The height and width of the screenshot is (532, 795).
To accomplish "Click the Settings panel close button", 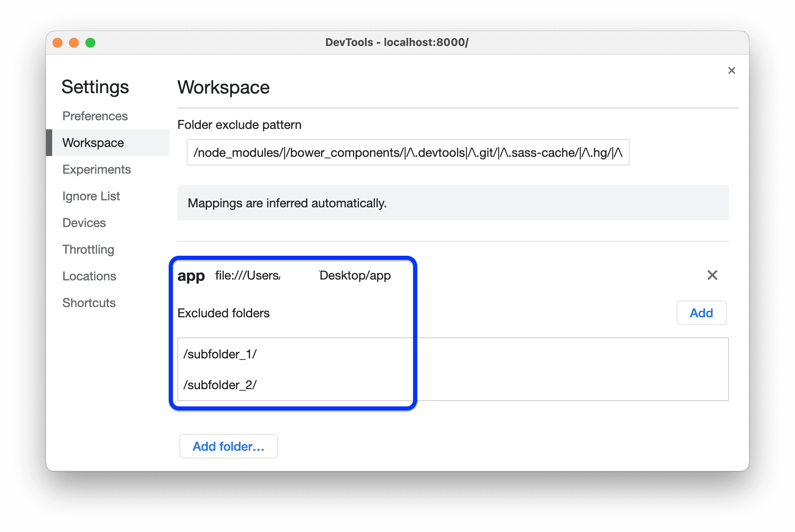I will pyautogui.click(x=731, y=70).
